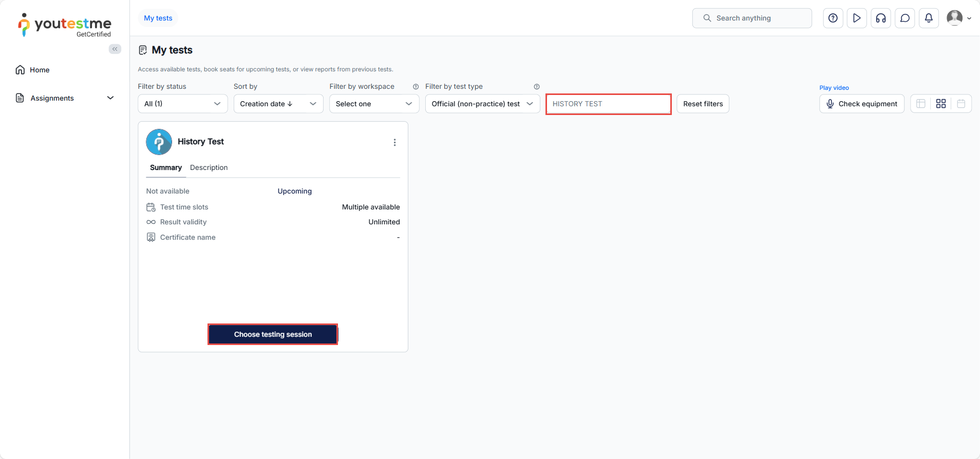Collapse the sidebar with double-chevron icon
The width and height of the screenshot is (980, 459).
tap(115, 49)
